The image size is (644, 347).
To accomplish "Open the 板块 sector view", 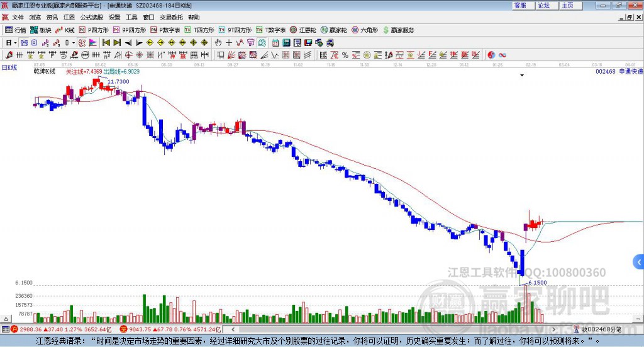I will tap(40, 30).
